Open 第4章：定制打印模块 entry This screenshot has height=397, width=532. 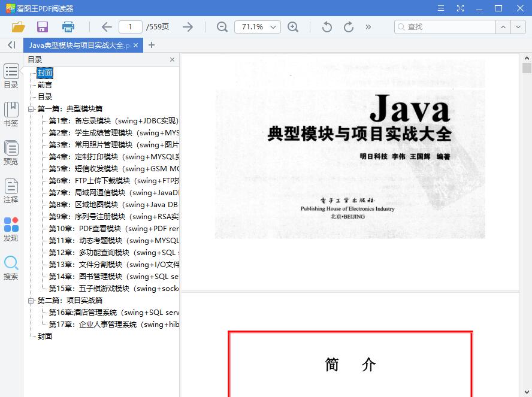click(114, 157)
